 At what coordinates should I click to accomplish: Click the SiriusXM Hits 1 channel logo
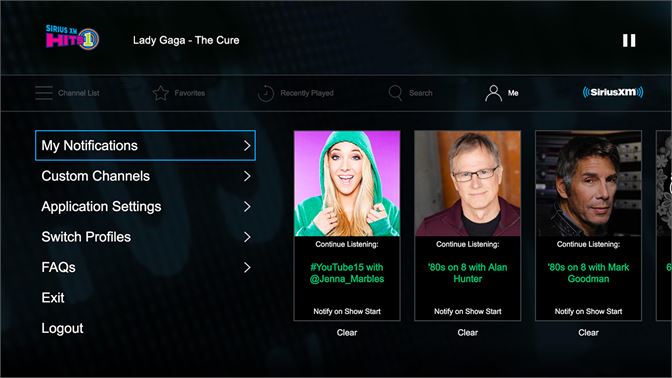click(72, 37)
